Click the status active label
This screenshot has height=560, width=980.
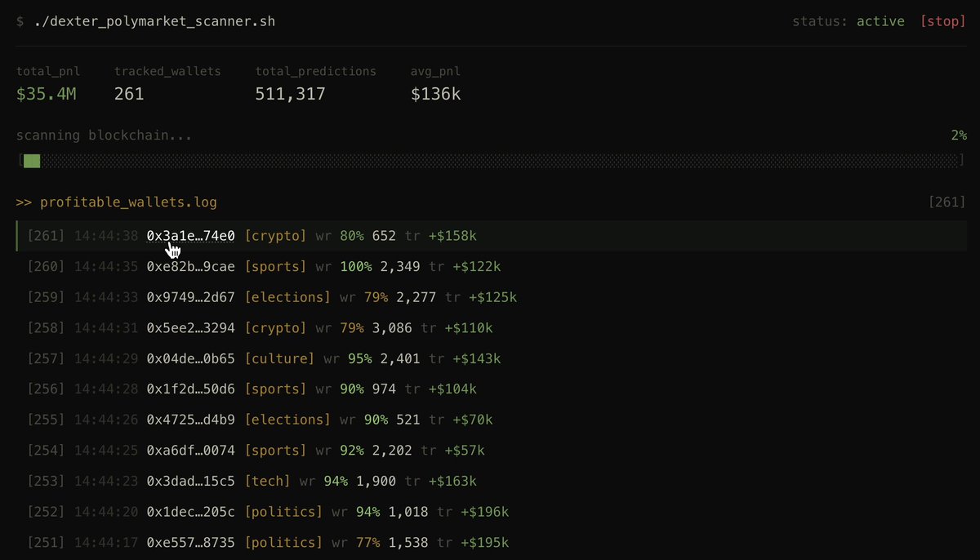(849, 21)
